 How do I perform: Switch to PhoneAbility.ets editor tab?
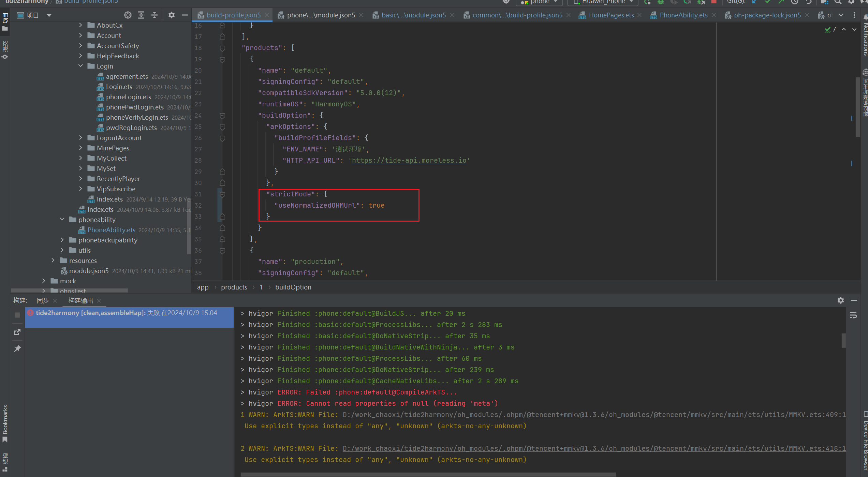point(683,15)
